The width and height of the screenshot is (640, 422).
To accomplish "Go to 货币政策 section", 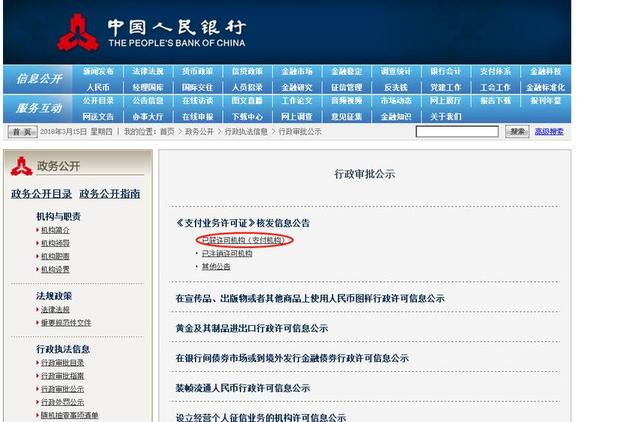I will (198, 71).
